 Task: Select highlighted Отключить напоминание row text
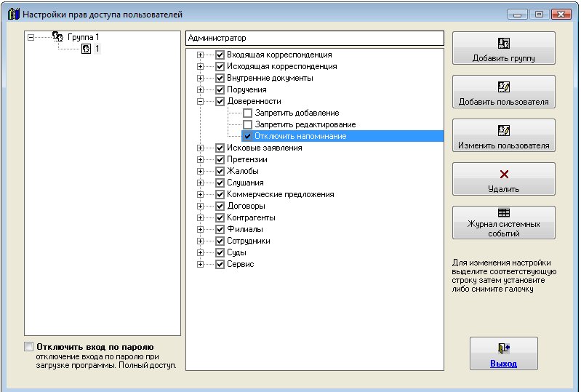pos(300,136)
